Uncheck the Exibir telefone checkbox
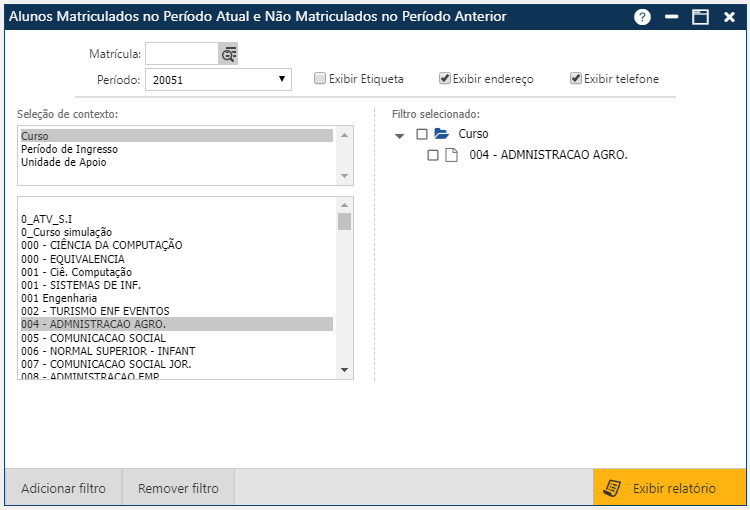 575,78
